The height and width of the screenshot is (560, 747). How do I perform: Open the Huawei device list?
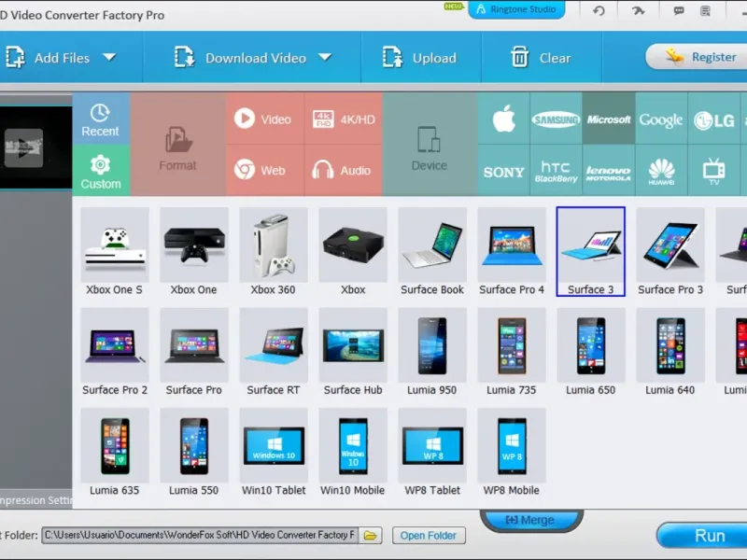coord(661,171)
